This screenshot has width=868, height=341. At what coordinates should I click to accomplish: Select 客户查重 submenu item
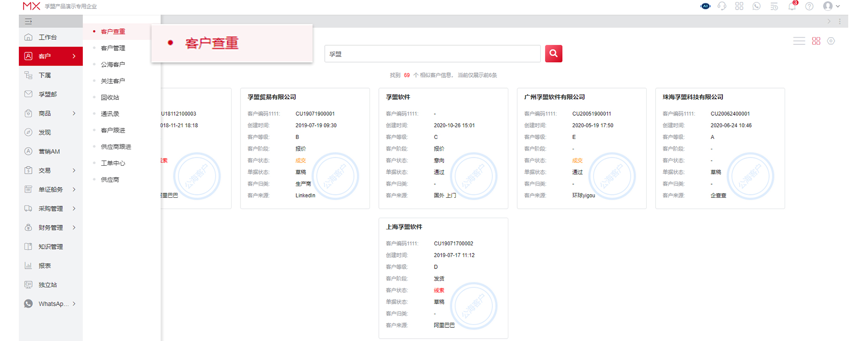tap(113, 32)
